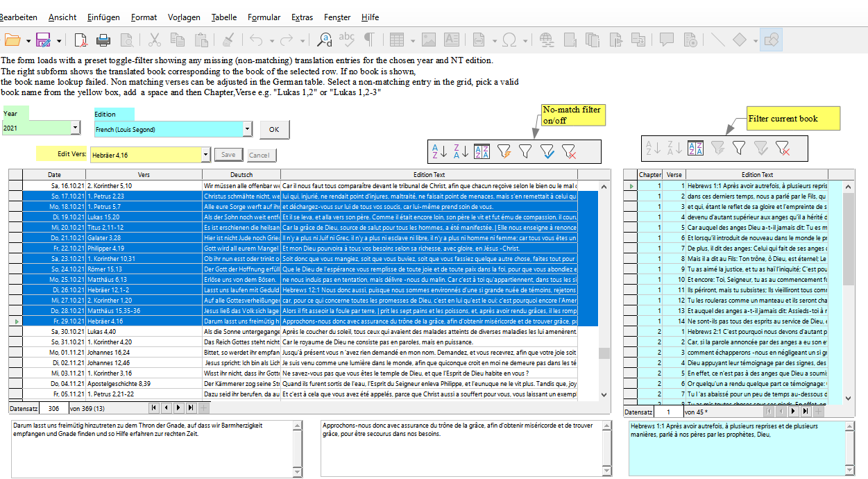Go to last record in the left grid
The image size is (868, 479).
191,408
